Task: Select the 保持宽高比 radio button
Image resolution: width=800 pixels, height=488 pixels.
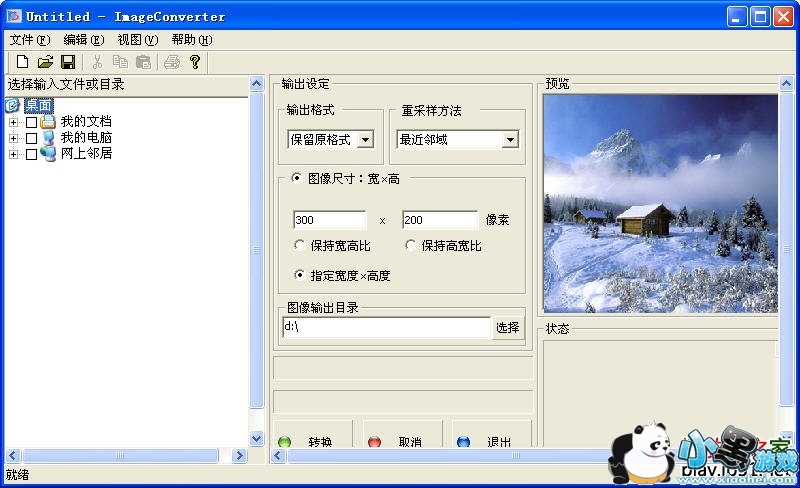Action: [299, 245]
